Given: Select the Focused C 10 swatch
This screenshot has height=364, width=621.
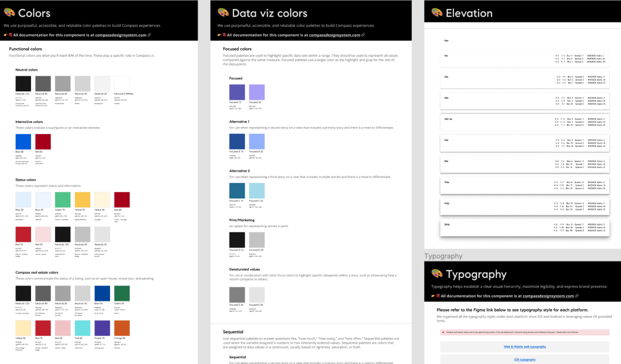Looking at the screenshot, I should [x=237, y=190].
